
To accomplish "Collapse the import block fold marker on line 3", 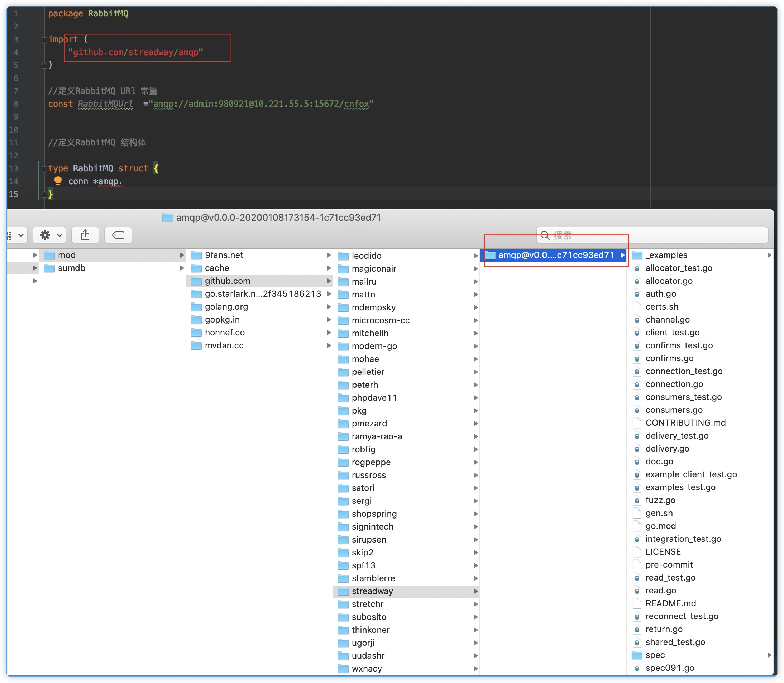I will click(44, 40).
